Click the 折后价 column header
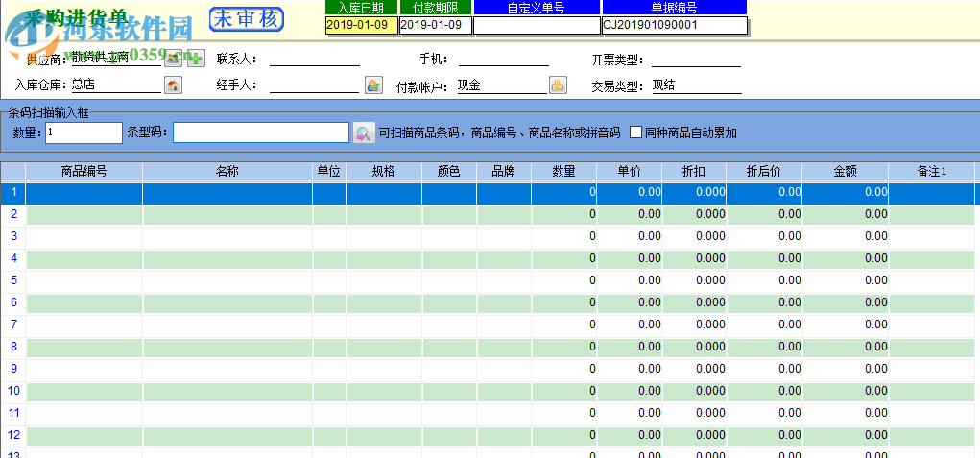980x458 pixels. tap(764, 171)
